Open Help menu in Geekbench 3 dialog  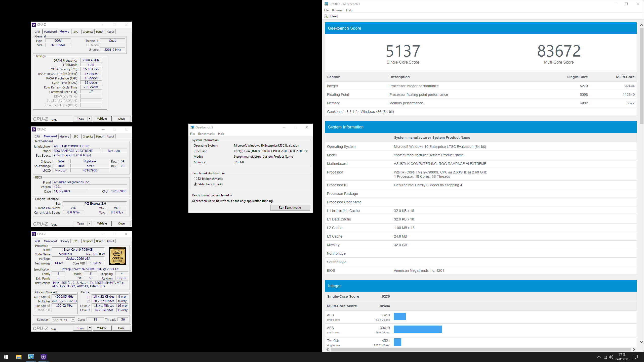click(x=221, y=134)
